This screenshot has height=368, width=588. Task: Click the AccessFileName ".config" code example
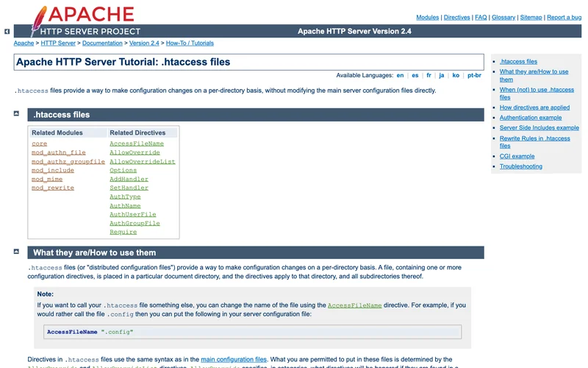[252, 332]
